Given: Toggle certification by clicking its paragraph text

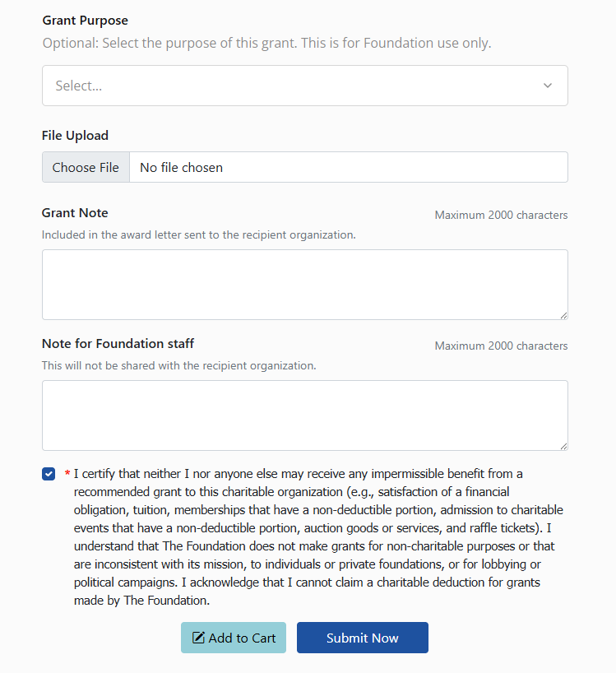Looking at the screenshot, I should coord(318,537).
